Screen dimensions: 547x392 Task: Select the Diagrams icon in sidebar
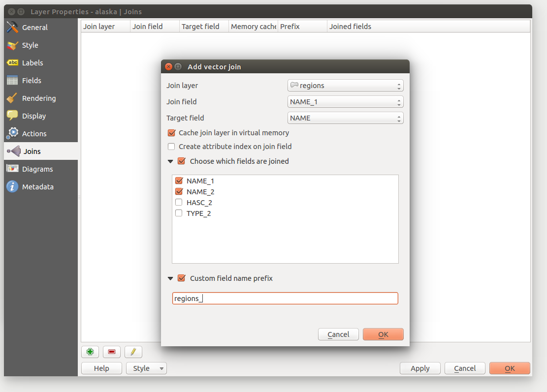coord(13,169)
